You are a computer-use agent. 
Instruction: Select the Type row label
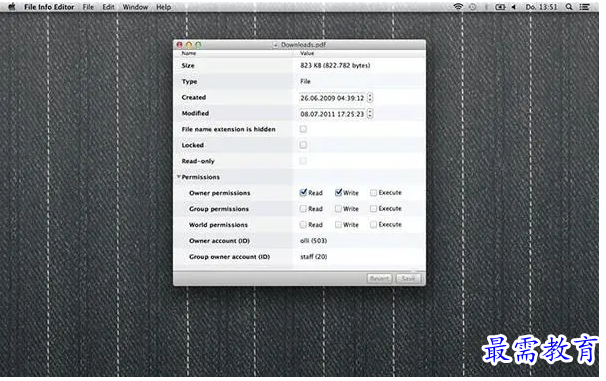pyautogui.click(x=189, y=82)
